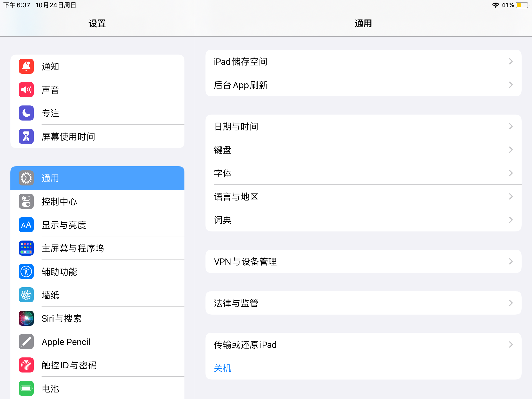
Task: Open VPN与设备管理 chevron
Action: click(511, 261)
